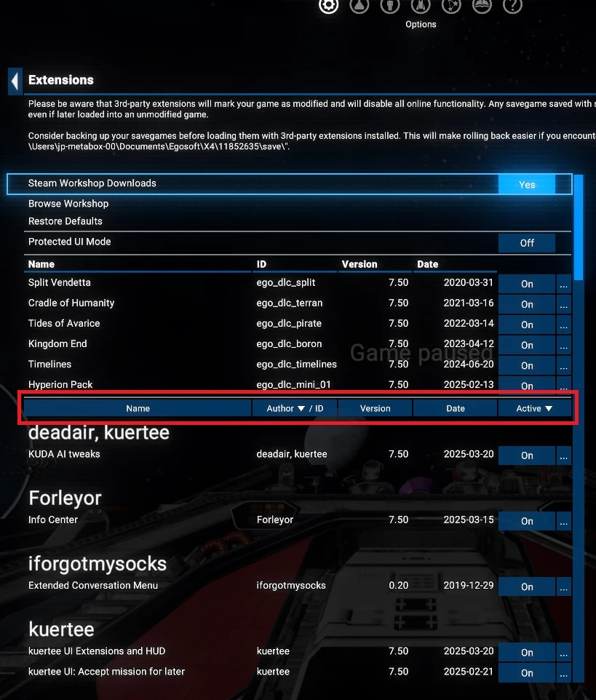Viewport: 596px width, 700px height.
Task: Sort by Active dropdown header
Action: (534, 408)
